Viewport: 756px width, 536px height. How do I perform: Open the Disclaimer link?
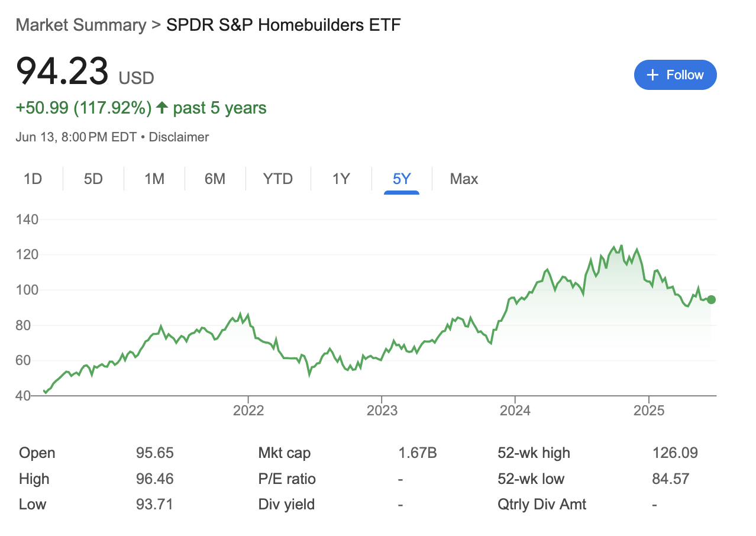click(x=179, y=137)
